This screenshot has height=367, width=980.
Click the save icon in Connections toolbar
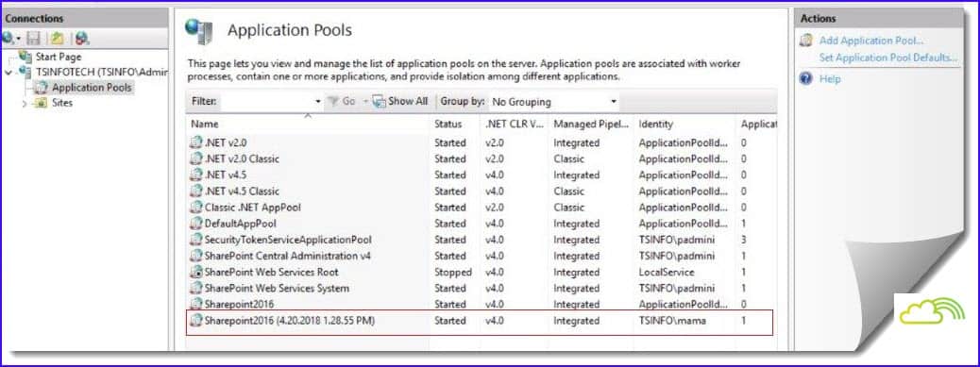tap(33, 39)
